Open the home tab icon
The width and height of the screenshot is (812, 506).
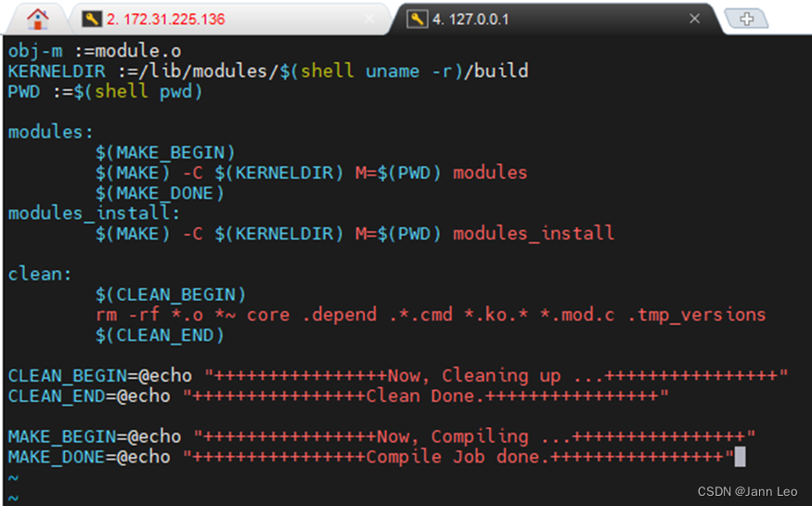[x=37, y=19]
